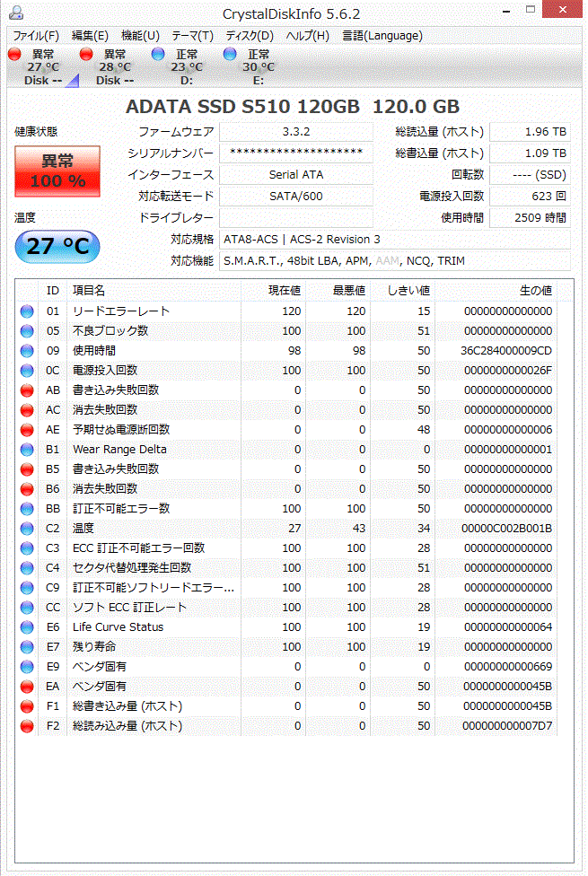Click the CrystalDiskInfo app icon in title bar
The height and width of the screenshot is (876, 588).
point(16,13)
